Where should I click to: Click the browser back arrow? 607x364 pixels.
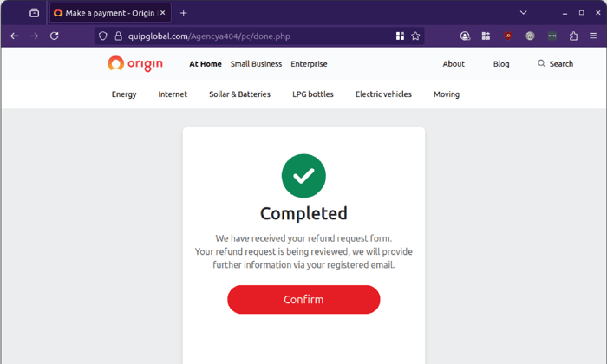pos(15,36)
